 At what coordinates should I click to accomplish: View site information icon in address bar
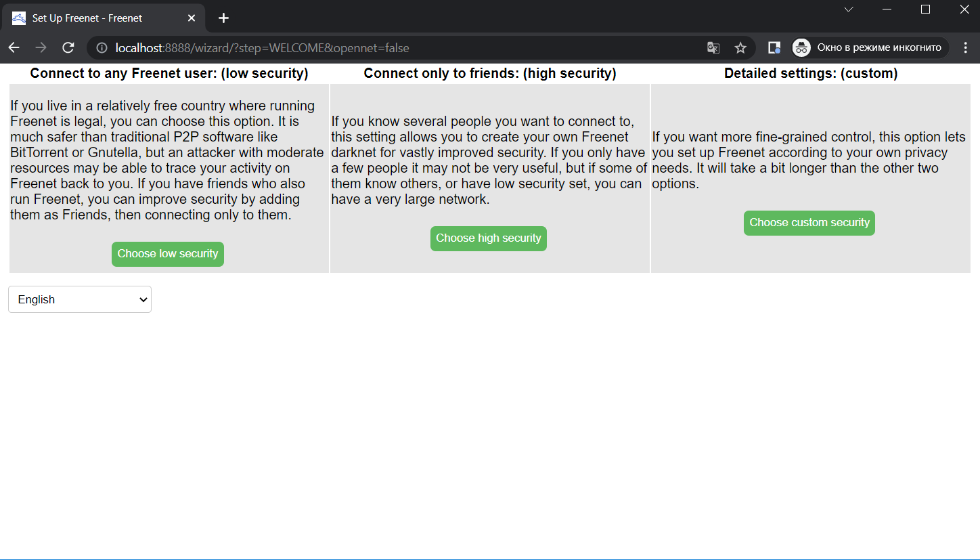click(x=102, y=48)
